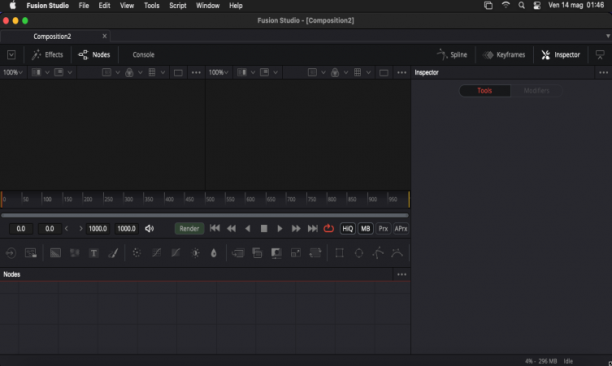Screen dimensions: 612x366
Task: Toggle MB motion blur
Action: [x=365, y=229]
